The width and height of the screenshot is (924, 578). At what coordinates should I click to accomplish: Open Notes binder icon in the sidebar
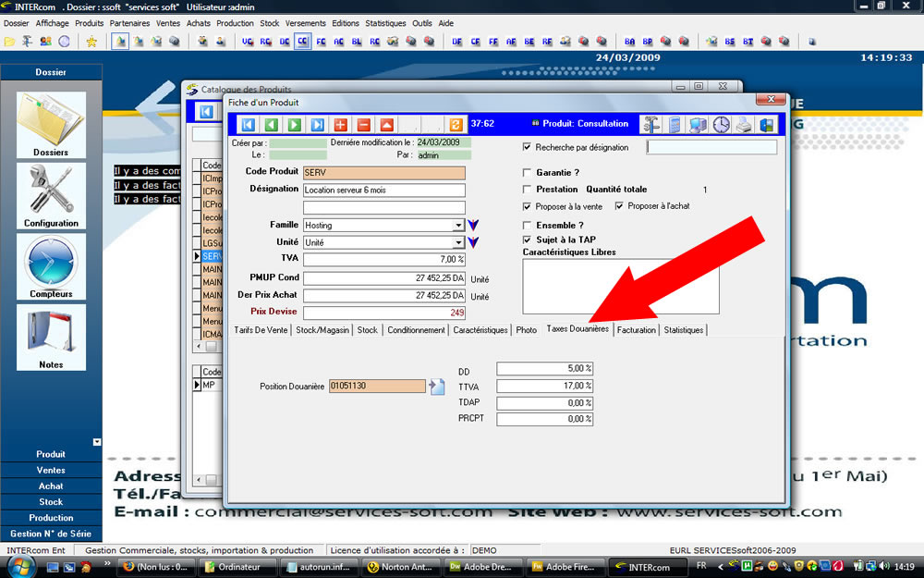tap(51, 338)
